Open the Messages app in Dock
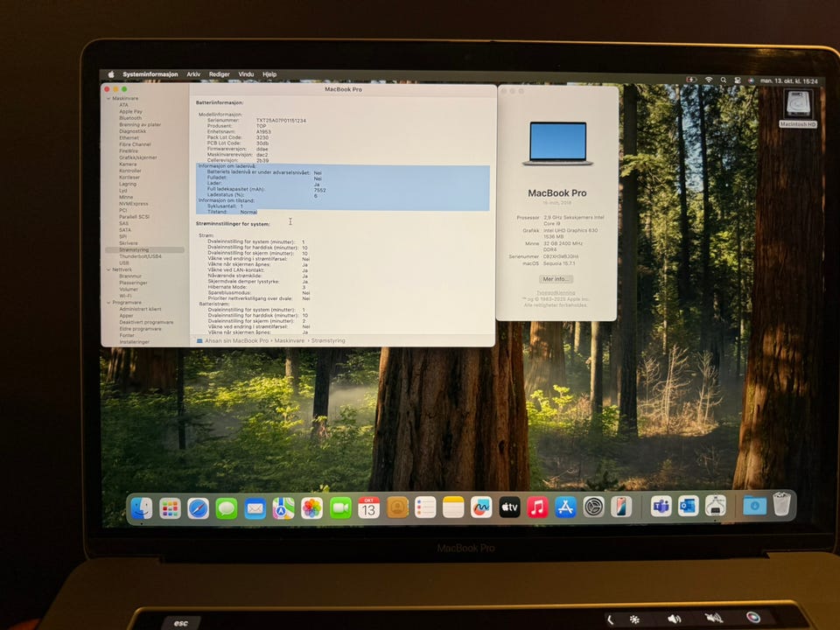 pos(227,507)
